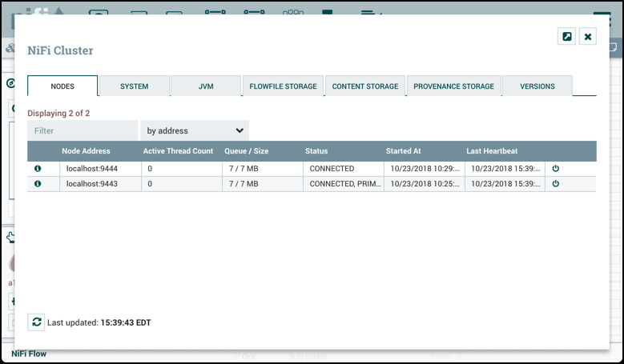Open info for node localhost:9444

(38, 169)
